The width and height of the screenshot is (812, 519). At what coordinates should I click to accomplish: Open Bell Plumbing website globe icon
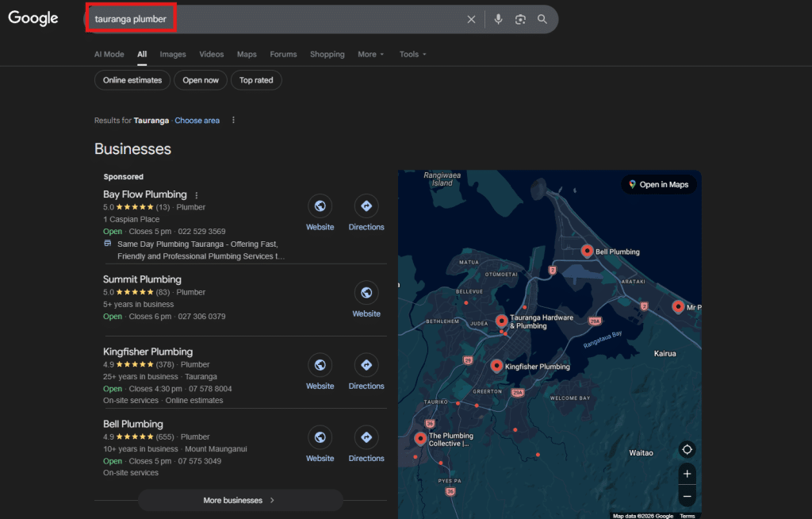(320, 437)
